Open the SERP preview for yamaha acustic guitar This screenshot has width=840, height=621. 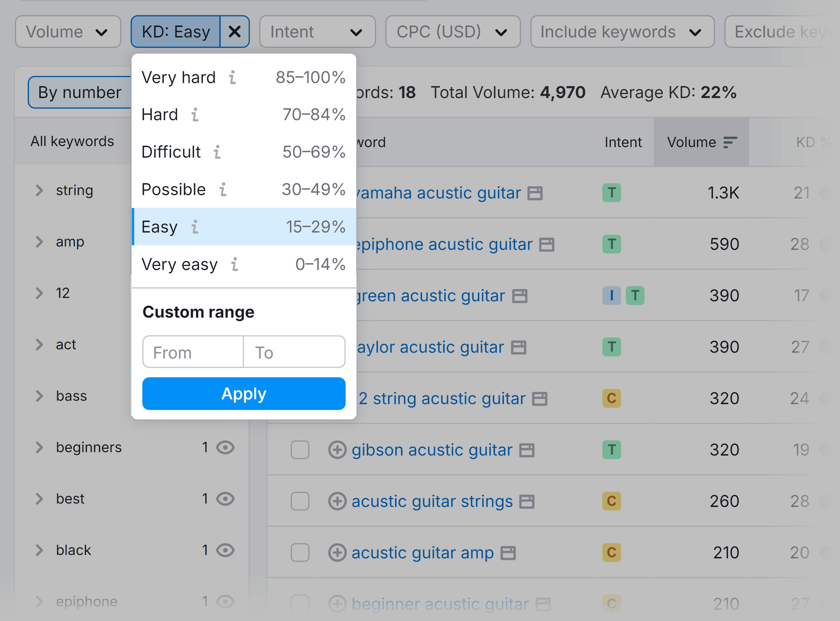coord(536,193)
